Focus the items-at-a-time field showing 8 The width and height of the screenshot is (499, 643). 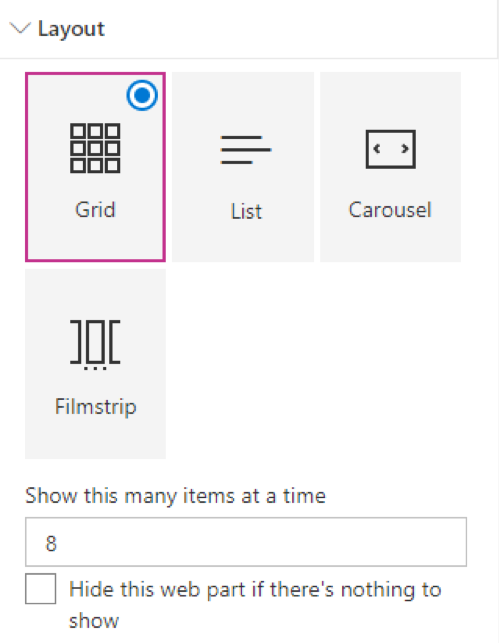pos(246,542)
